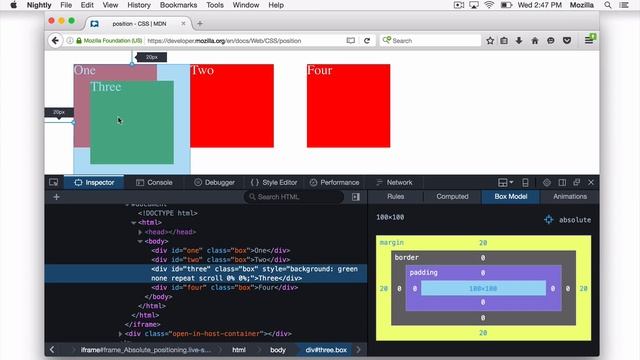Screen dimensions: 640x360
Task: Toggle responsive design mode icon
Action: [525, 182]
